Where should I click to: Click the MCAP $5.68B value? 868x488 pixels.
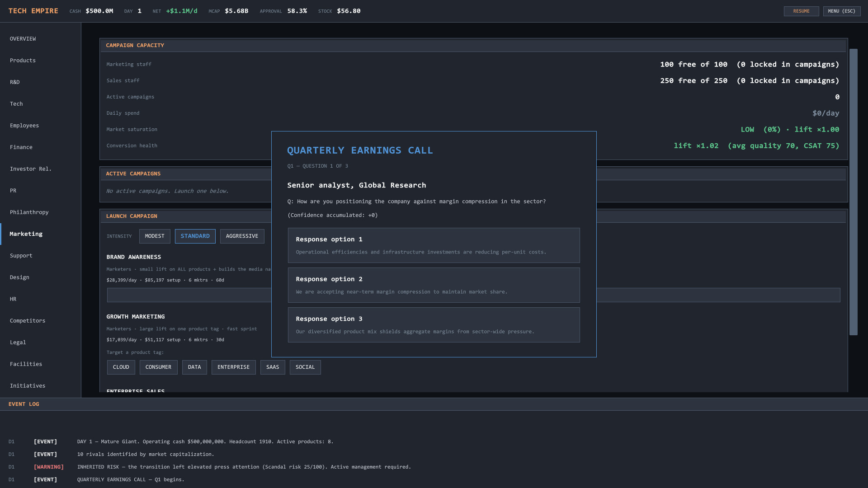click(236, 11)
